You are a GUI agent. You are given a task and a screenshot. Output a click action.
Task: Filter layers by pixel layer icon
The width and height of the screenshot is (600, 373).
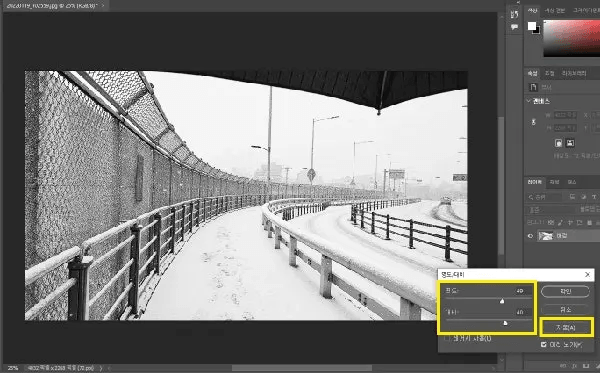(572, 197)
